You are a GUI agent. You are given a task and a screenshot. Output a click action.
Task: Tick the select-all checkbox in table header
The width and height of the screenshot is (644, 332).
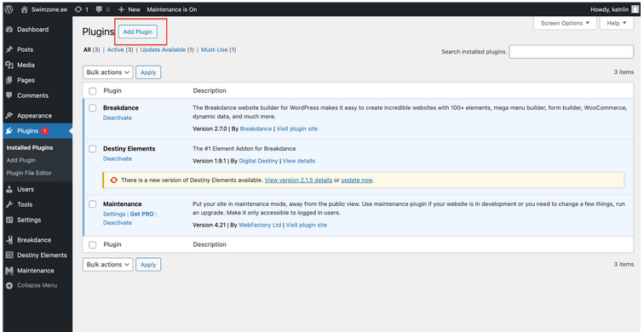point(93,91)
